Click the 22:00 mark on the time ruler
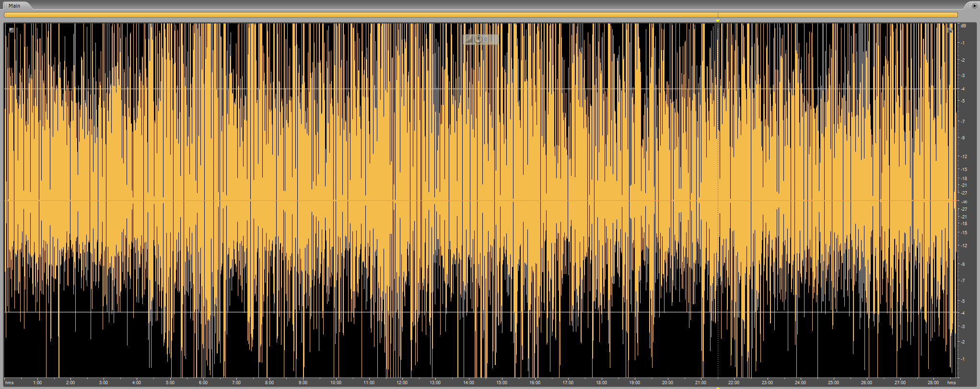The height and width of the screenshot is (389, 980). [x=734, y=382]
